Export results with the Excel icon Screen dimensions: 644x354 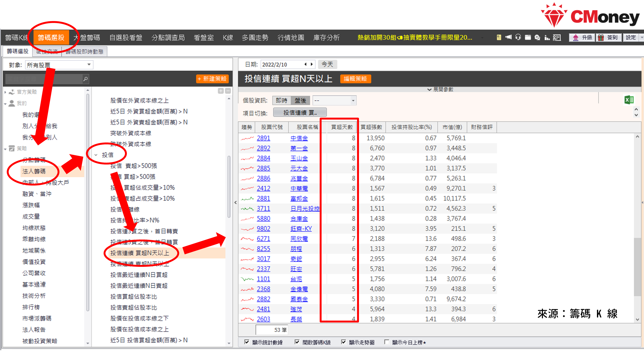click(629, 100)
